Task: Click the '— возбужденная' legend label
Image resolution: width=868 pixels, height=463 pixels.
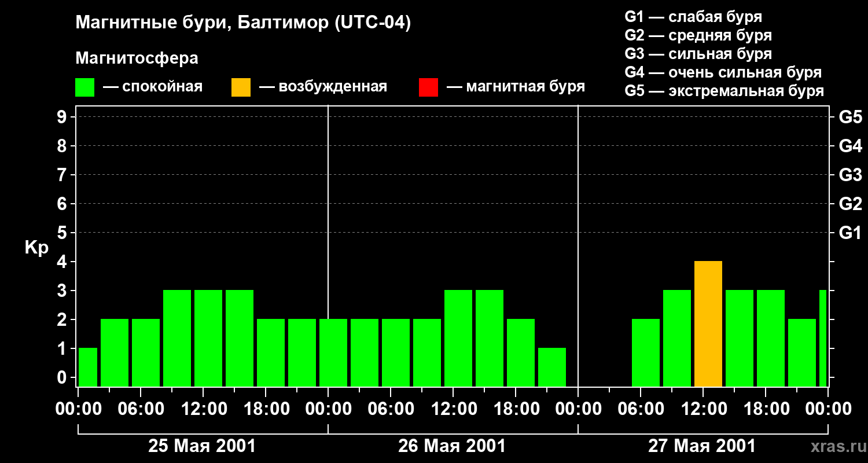Action: tap(323, 87)
